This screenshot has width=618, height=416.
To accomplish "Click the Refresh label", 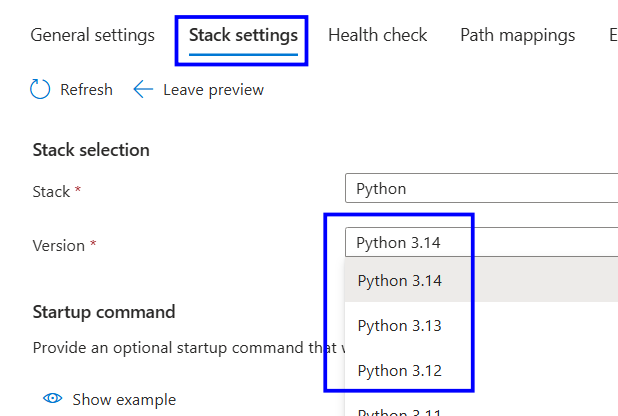I will point(86,90).
